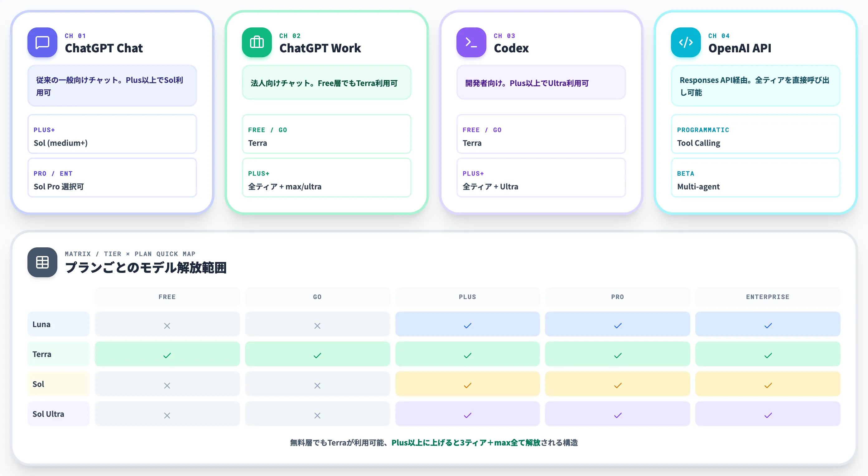This screenshot has height=476, width=868.
Task: Click the Sol checkmark under ENTERPRISE
Action: pyautogui.click(x=768, y=385)
